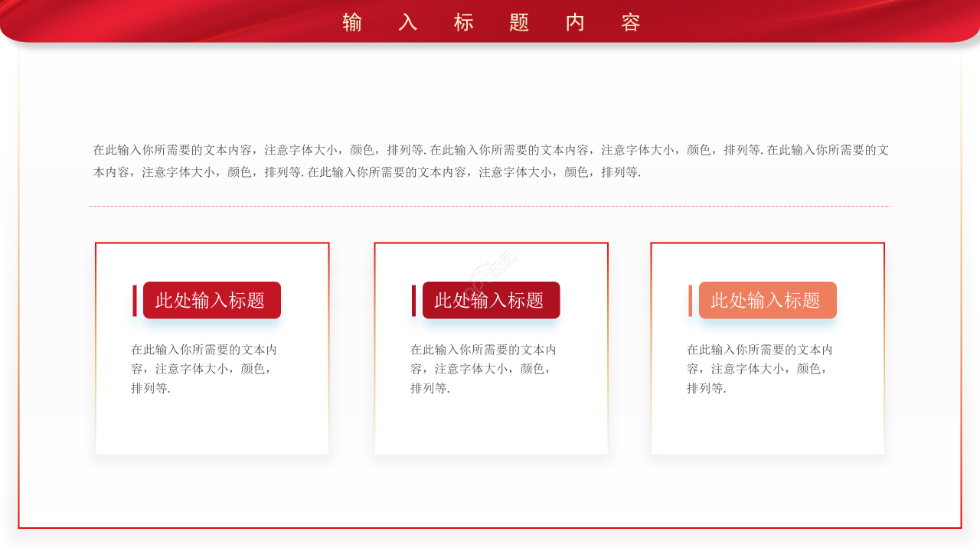Select the orange vertical accent bar
980x551 pixels.
tap(690, 300)
